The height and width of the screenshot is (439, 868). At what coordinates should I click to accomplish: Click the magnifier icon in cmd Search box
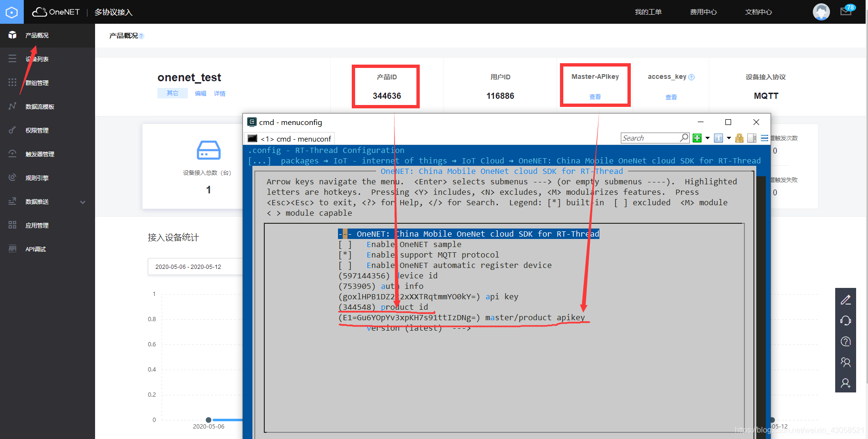[684, 138]
